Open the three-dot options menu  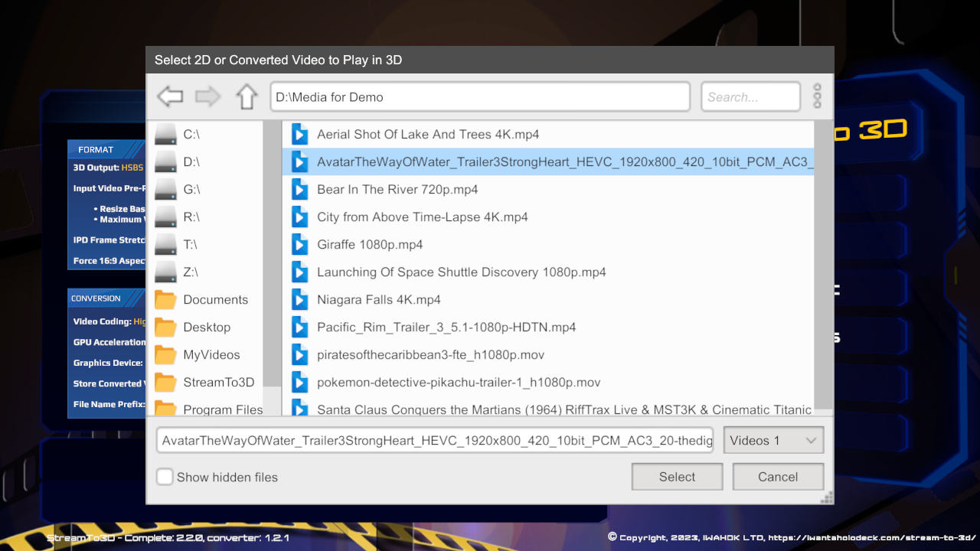pos(817,96)
